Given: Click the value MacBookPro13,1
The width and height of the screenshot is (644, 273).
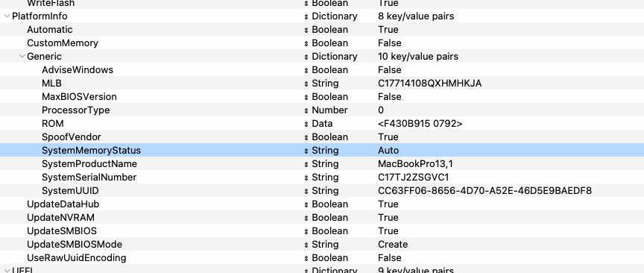Looking at the screenshot, I should [416, 163].
